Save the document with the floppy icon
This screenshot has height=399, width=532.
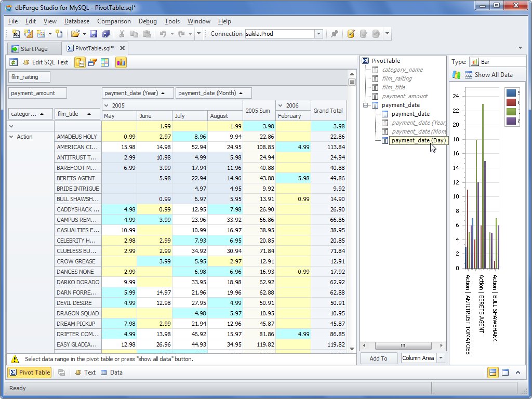tap(94, 34)
